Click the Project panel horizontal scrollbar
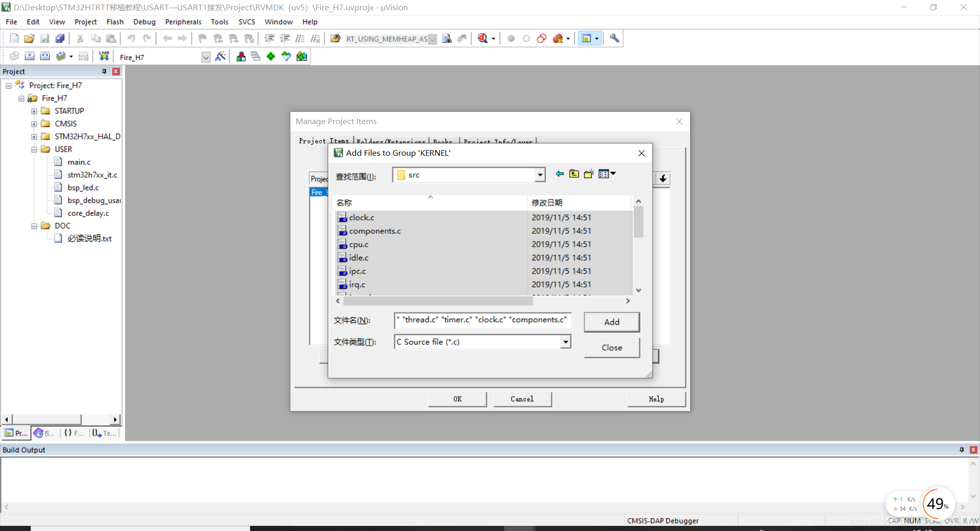The height and width of the screenshot is (531, 980). coord(46,419)
